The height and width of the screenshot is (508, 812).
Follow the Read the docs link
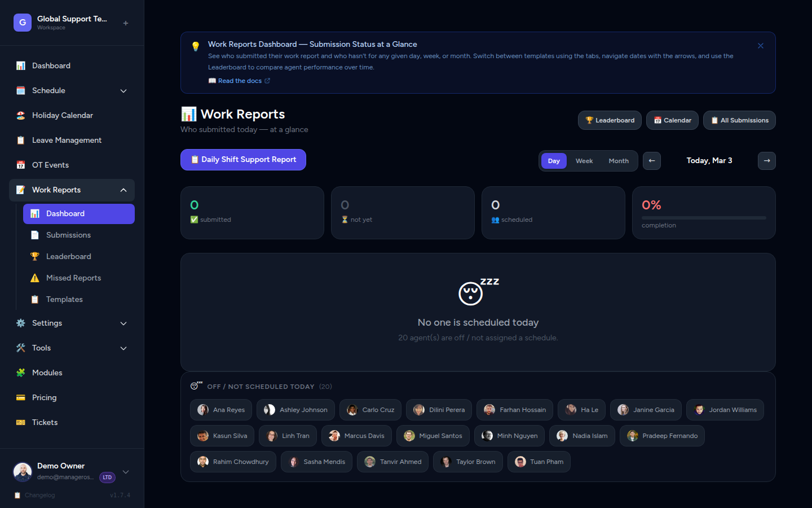pos(240,81)
